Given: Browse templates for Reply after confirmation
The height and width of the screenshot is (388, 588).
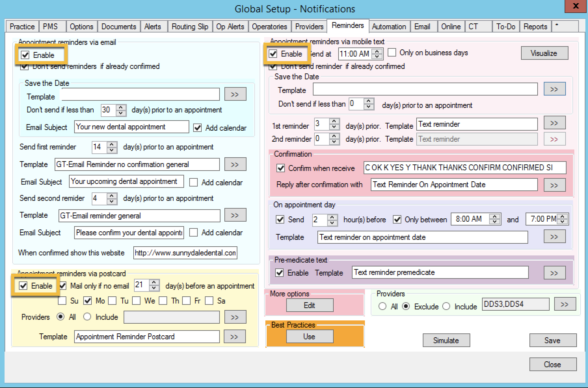Looking at the screenshot, I should pyautogui.click(x=554, y=185).
